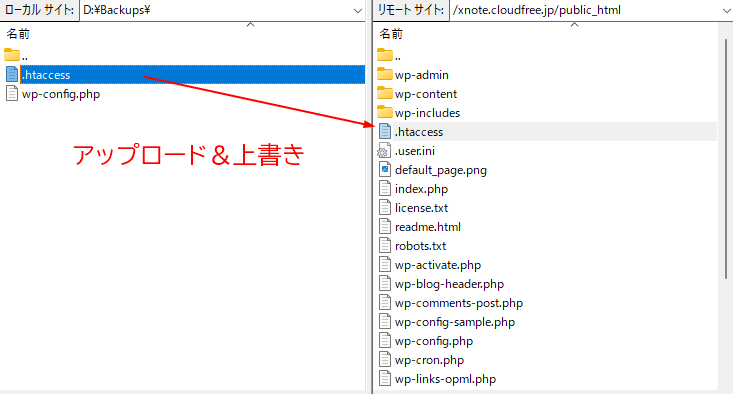This screenshot has height=394, width=733.
Task: Select local file name .htaccess
Action: point(46,75)
